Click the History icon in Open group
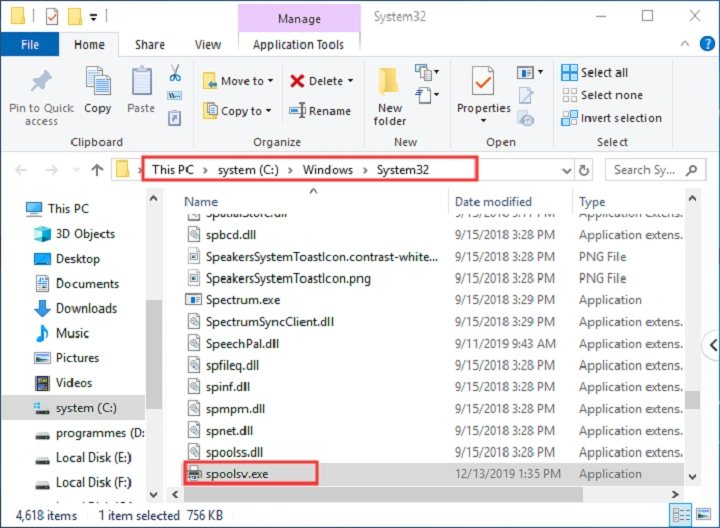Screen dimensions: 720x528 pyautogui.click(x=526, y=118)
